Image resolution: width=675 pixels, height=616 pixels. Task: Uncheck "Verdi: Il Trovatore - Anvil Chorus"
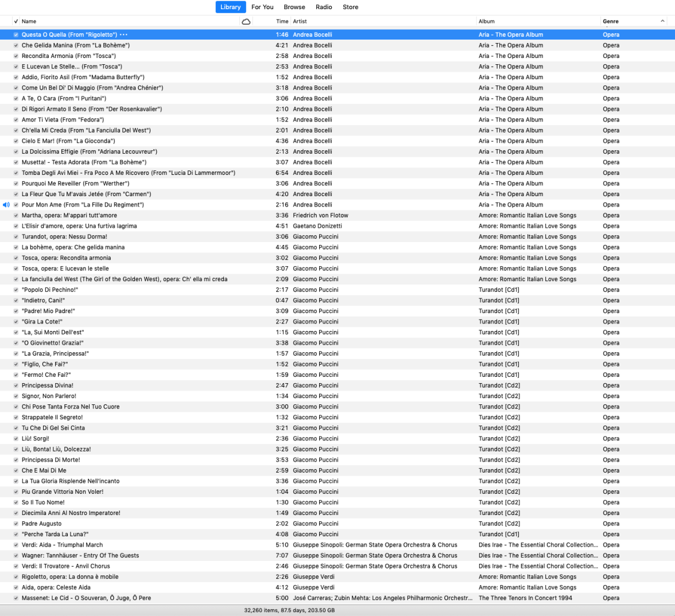pos(15,566)
